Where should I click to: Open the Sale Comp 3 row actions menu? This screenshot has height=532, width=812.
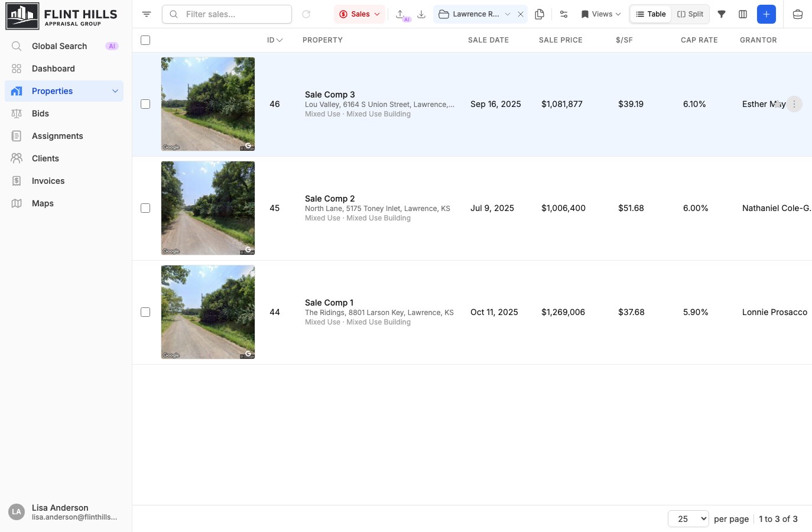tap(794, 104)
